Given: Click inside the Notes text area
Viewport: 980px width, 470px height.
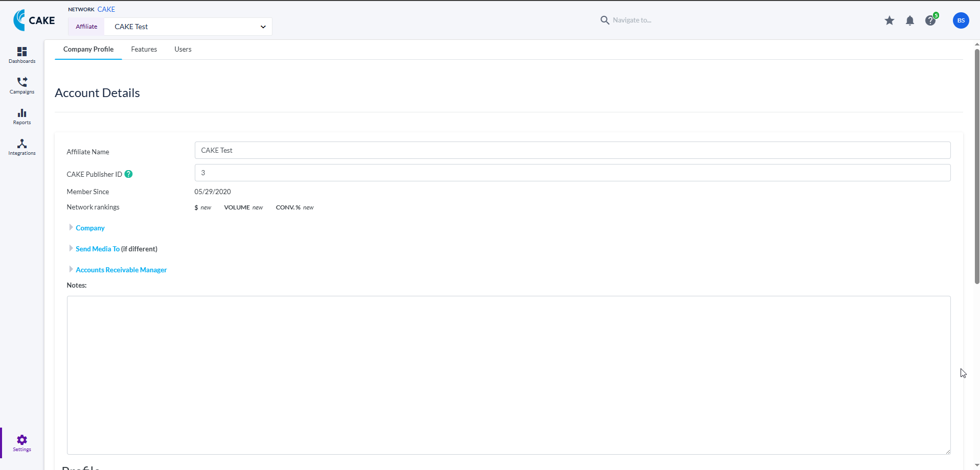Looking at the screenshot, I should 509,375.
